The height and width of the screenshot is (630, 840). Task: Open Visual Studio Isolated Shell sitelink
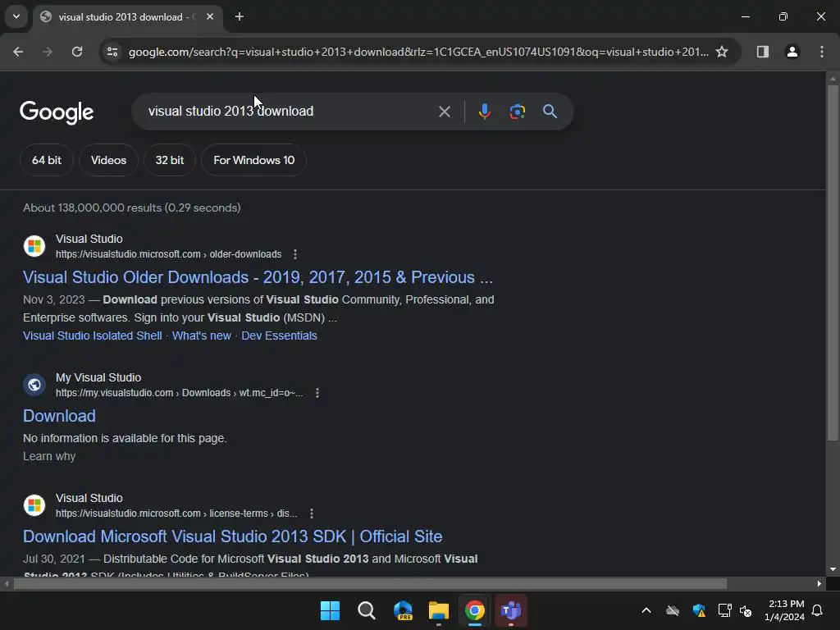(93, 336)
